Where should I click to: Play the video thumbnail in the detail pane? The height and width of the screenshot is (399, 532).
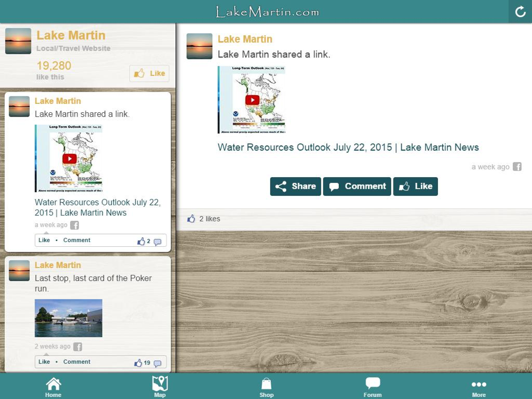(x=252, y=100)
